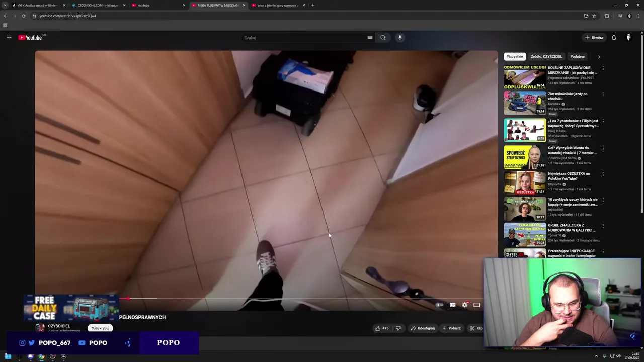Viewport: 644px width, 362px height.
Task: Open the volume control in system tray
Action: pyautogui.click(x=618, y=356)
